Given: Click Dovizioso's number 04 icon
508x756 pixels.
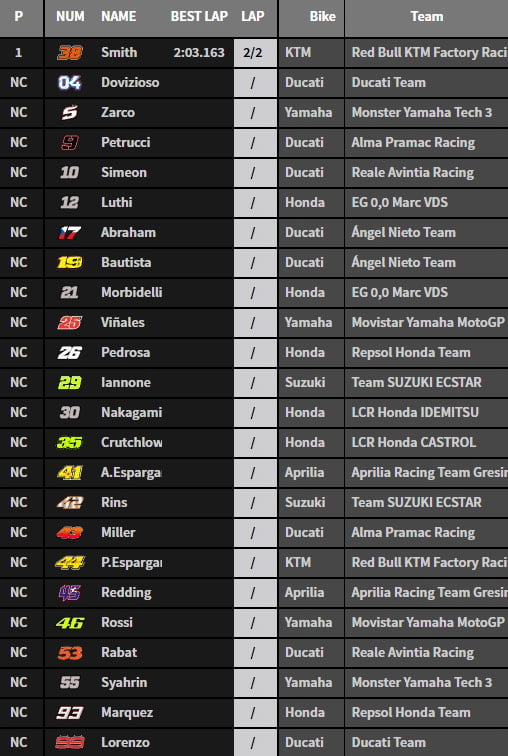Looking at the screenshot, I should (x=70, y=82).
